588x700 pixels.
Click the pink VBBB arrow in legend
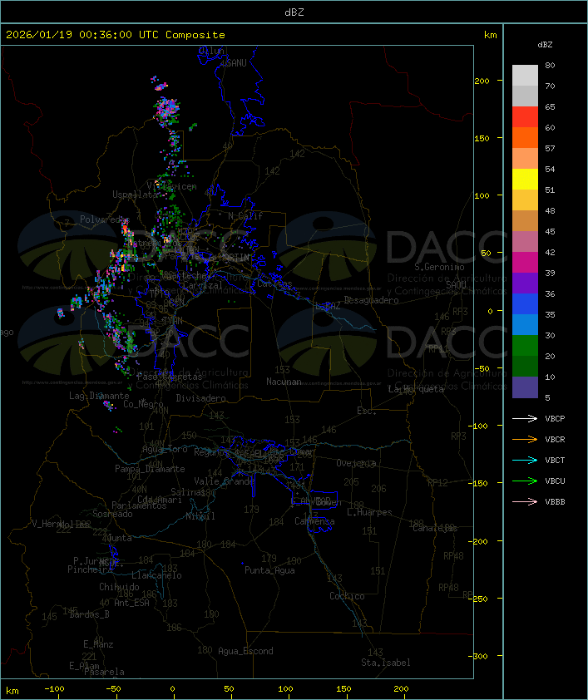(526, 502)
